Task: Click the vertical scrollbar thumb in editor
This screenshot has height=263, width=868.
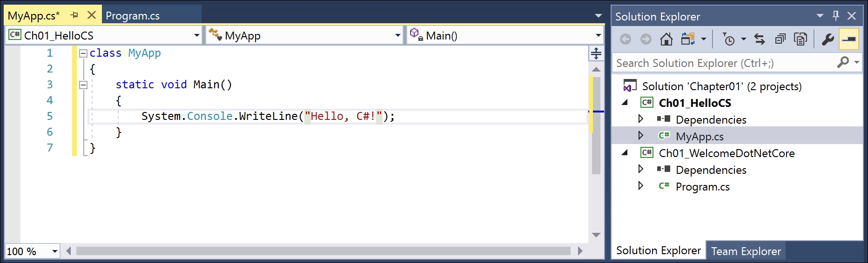Action: [x=596, y=125]
